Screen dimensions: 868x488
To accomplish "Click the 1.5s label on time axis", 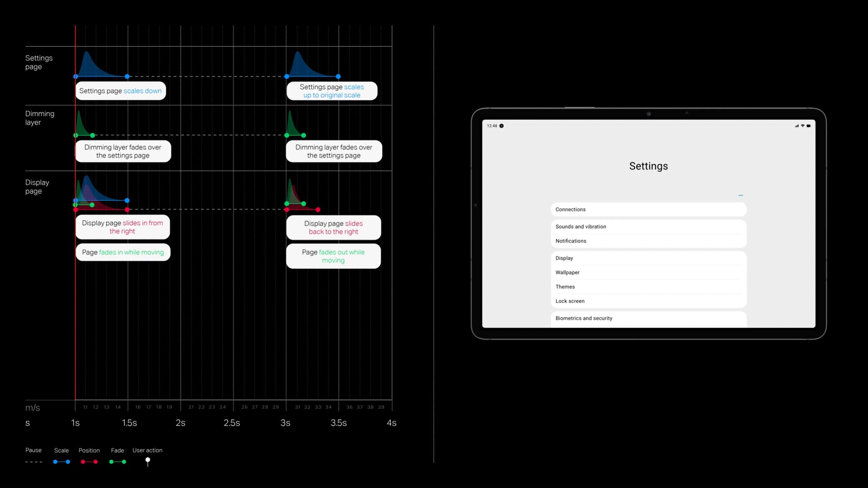I will (129, 423).
